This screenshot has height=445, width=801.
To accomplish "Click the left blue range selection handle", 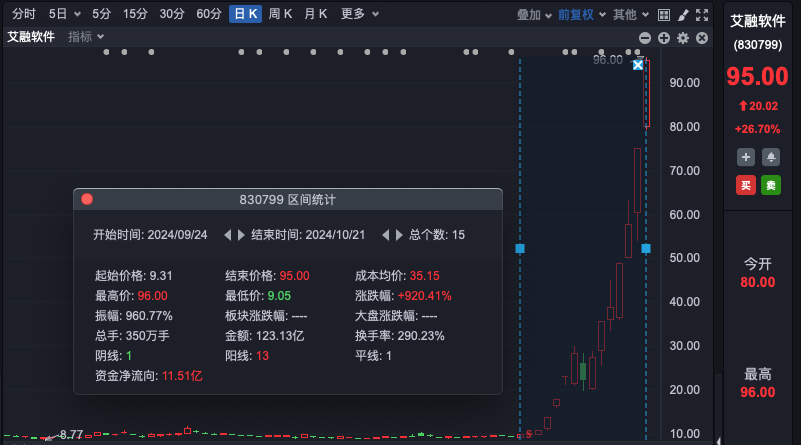I will [x=520, y=248].
